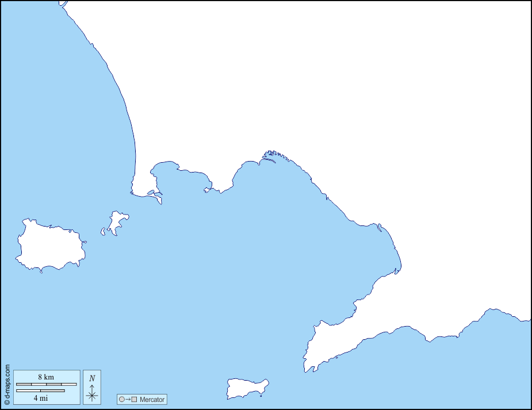
Task: Click the circle icon beside Mercator
Action: coord(121,399)
